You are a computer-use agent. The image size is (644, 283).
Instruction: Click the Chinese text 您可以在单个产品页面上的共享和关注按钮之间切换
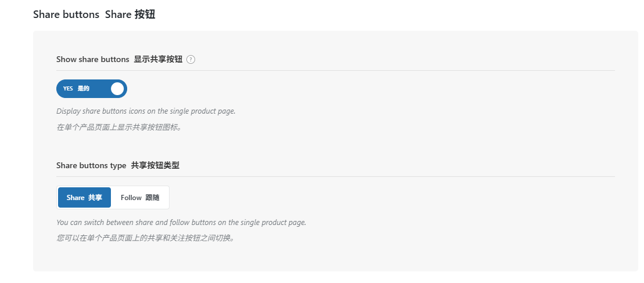145,238
